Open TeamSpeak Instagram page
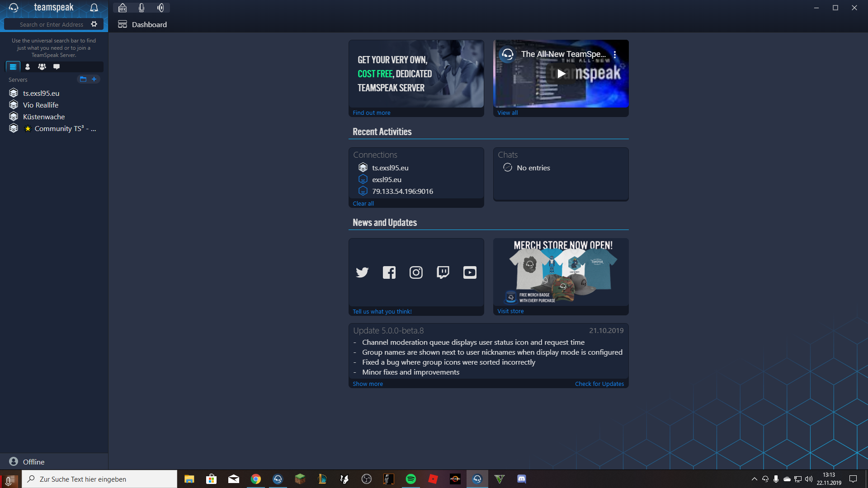Screen dimensions: 868x488 pyautogui.click(x=416, y=272)
